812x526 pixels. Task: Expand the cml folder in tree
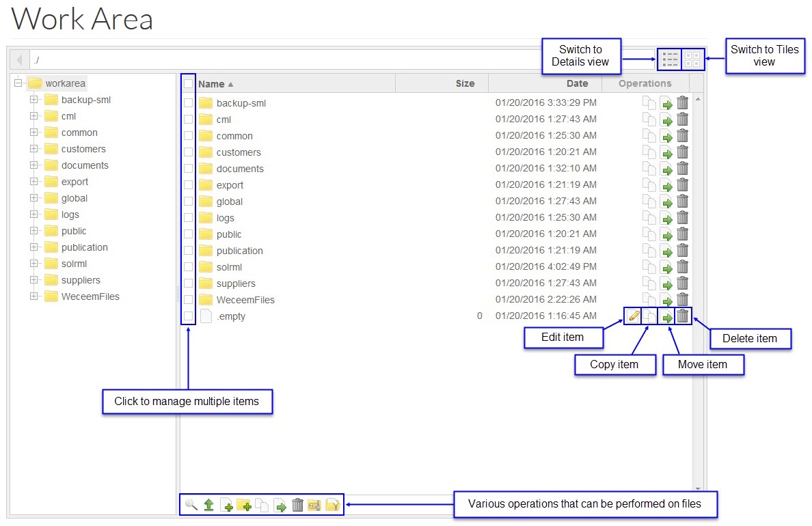tap(33, 116)
